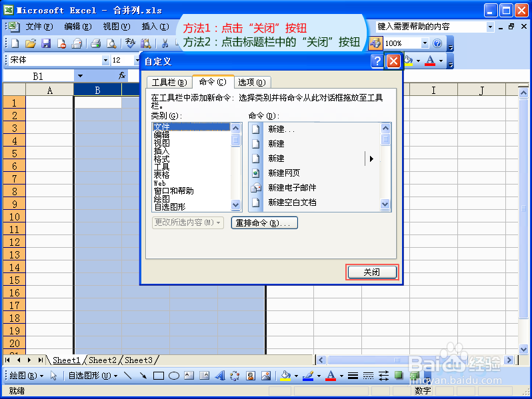Switch to Sheet3 worksheet tab
The width and height of the screenshot is (532, 399).
(x=139, y=360)
